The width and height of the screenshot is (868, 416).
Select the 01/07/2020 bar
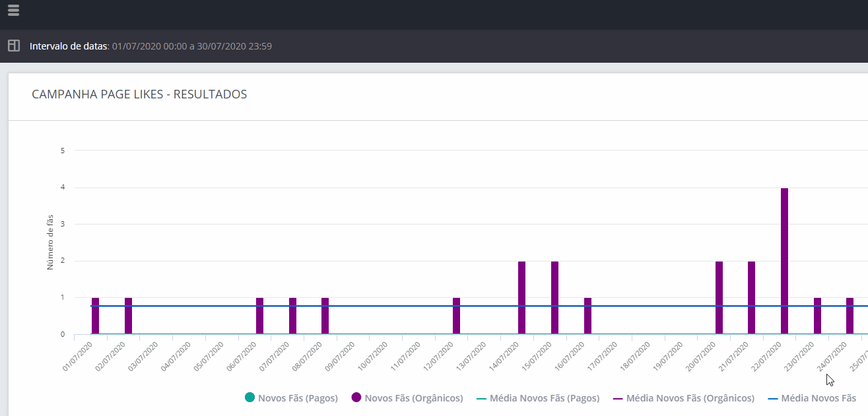(95, 320)
